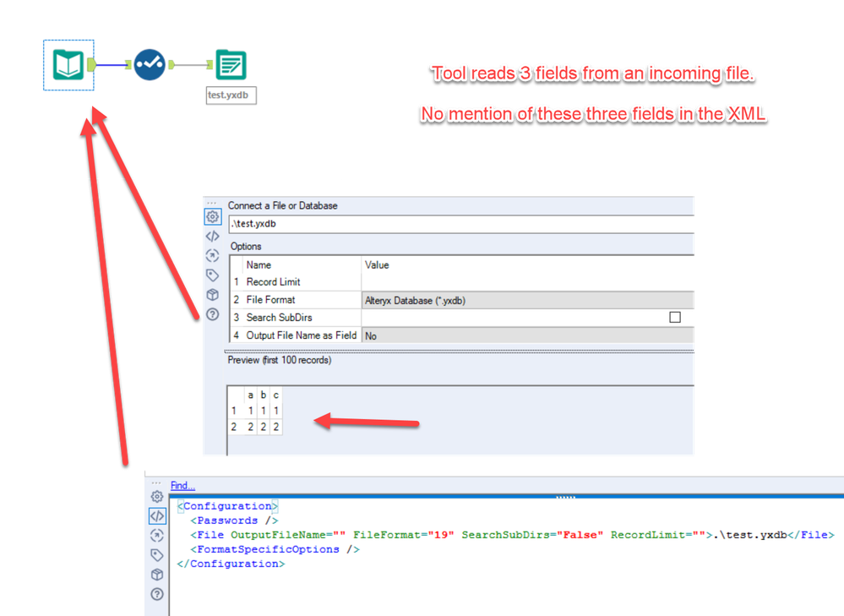The image size is (844, 616).
Task: Open Configuration gear in Input Data panel
Action: tap(213, 216)
